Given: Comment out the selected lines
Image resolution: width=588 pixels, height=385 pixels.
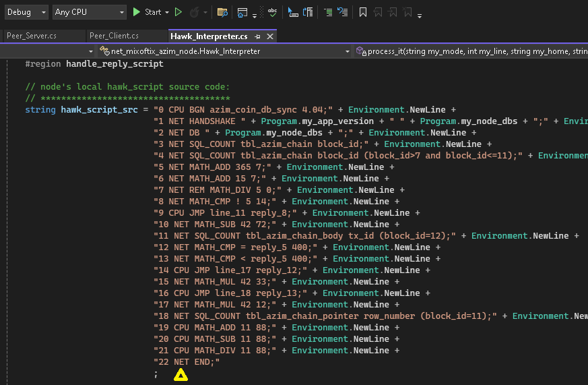Looking at the screenshot, I should pos(328,12).
